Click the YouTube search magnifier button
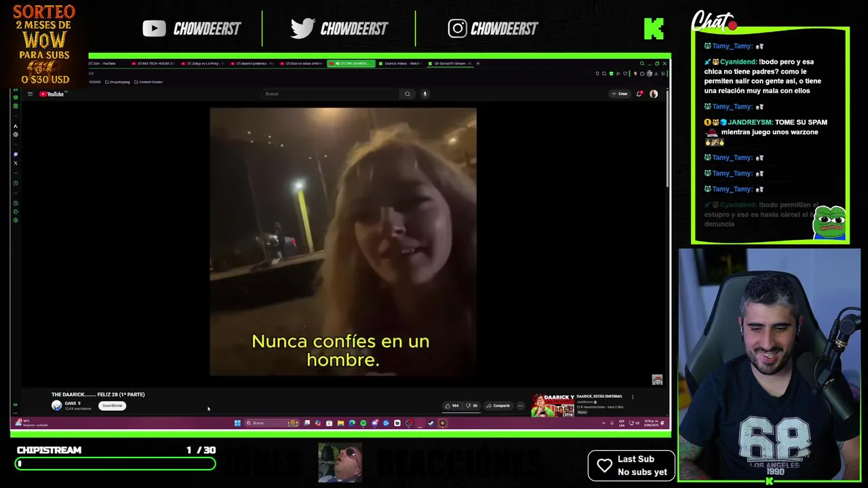The height and width of the screenshot is (488, 868). point(408,94)
